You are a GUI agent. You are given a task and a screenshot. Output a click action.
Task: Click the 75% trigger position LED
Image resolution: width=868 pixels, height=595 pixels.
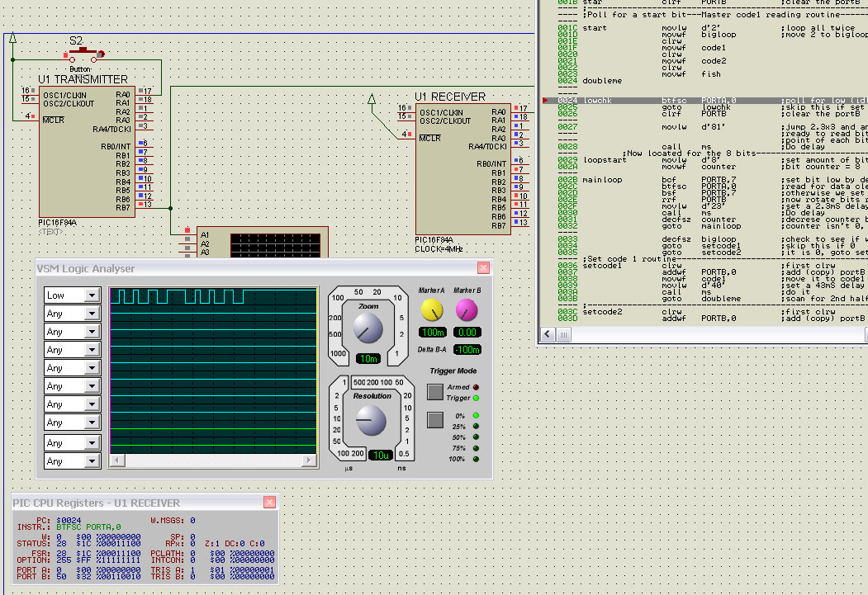point(476,448)
